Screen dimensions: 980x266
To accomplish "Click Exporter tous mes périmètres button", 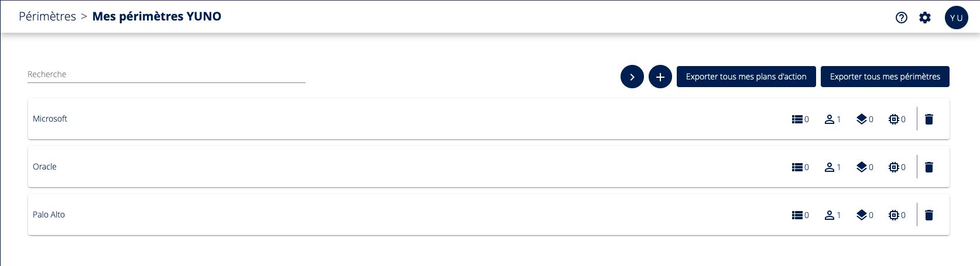I will coord(885,77).
